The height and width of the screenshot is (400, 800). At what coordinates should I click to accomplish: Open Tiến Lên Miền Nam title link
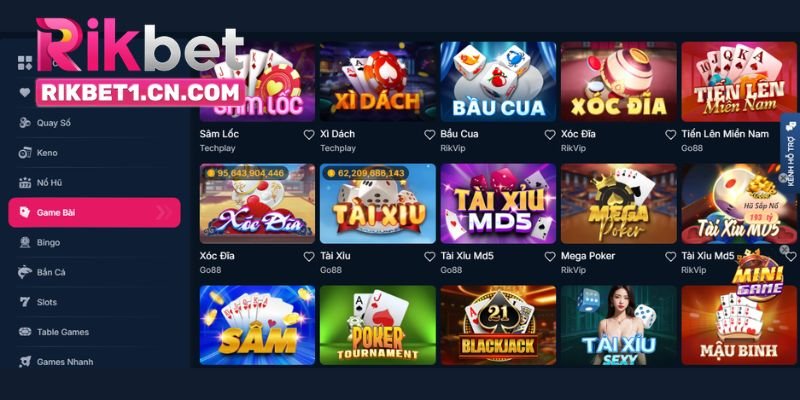[725, 134]
